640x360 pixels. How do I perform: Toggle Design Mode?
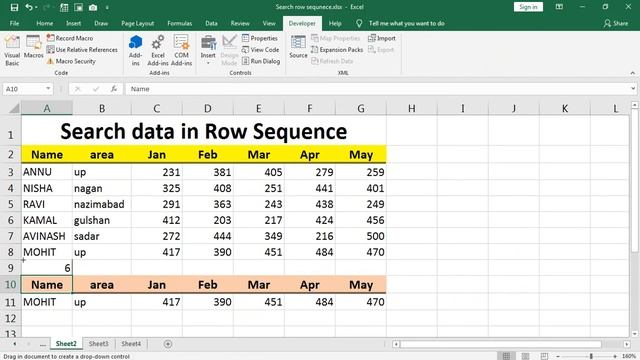pos(229,51)
